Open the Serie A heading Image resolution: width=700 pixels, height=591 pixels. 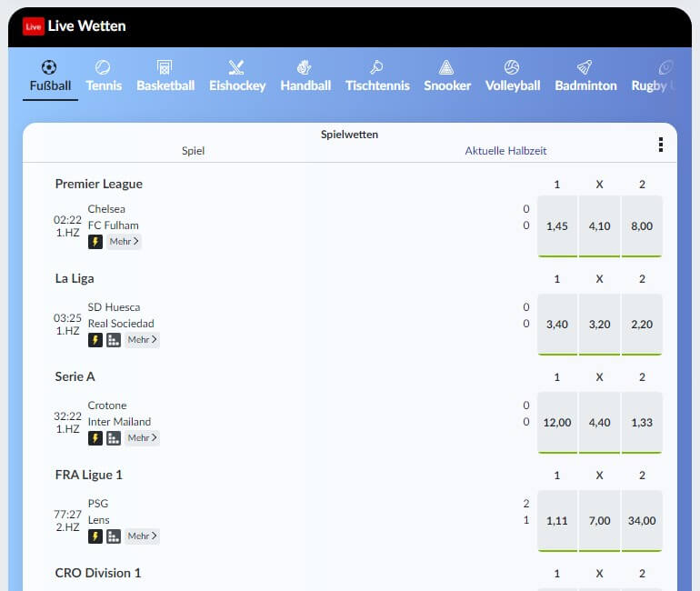[75, 376]
